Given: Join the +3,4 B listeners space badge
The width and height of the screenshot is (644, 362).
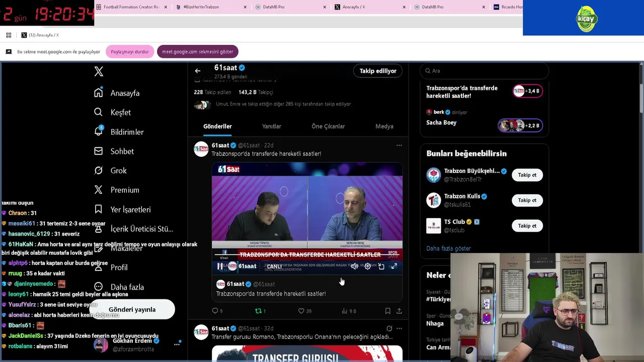Looking at the screenshot, I should coord(527,91).
